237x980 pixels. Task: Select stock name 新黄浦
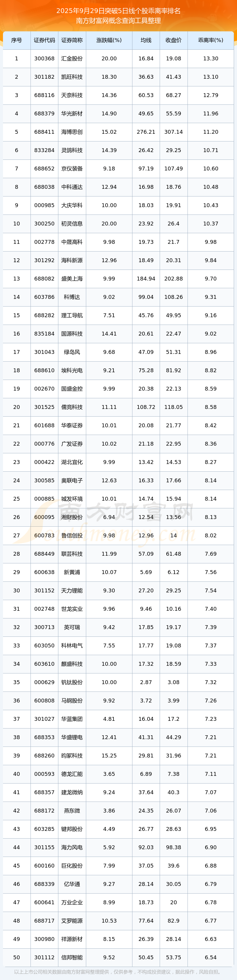click(72, 572)
